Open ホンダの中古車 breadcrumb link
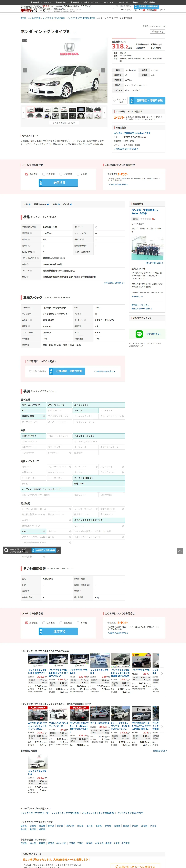The image size is (186, 868). coord(34,18)
